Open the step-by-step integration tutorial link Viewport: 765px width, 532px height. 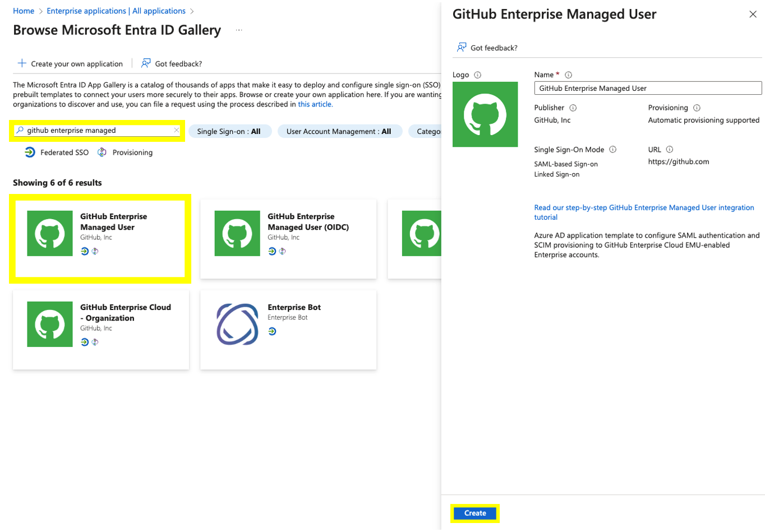(644, 212)
